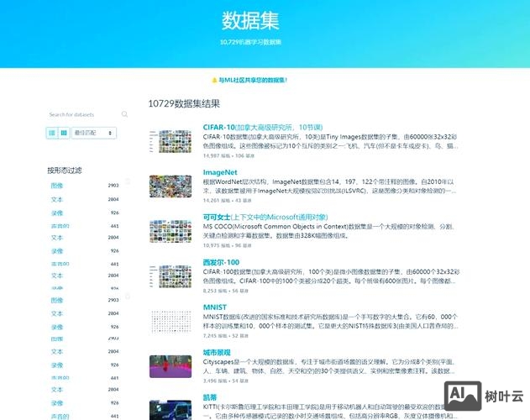Switch to list view layout
Viewport: 530px width, 420px height.
52,133
